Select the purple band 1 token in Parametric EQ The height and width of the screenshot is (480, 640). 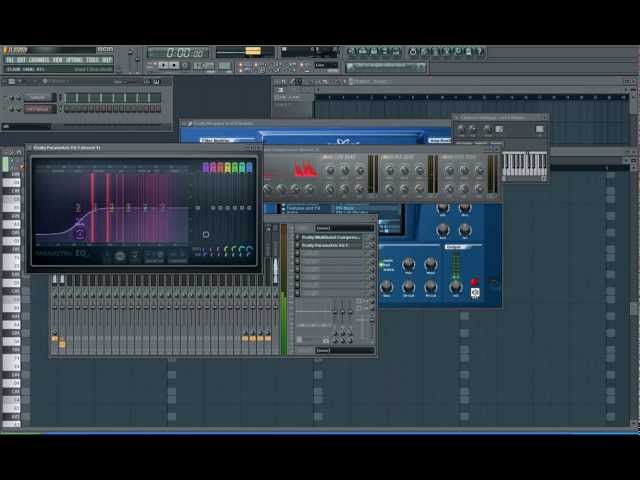(x=205, y=167)
